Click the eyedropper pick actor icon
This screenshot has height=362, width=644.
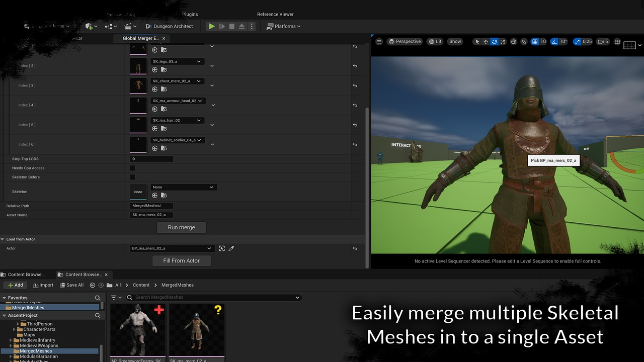click(231, 248)
